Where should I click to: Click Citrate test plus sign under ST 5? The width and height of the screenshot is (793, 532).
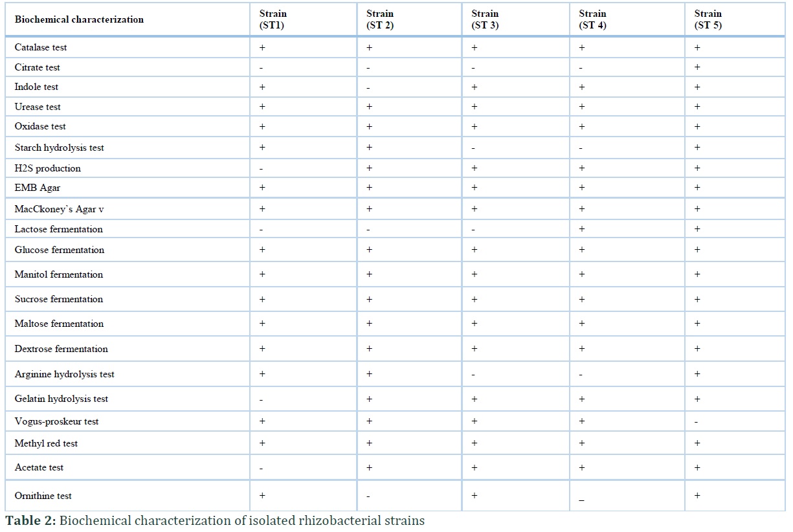pos(697,67)
